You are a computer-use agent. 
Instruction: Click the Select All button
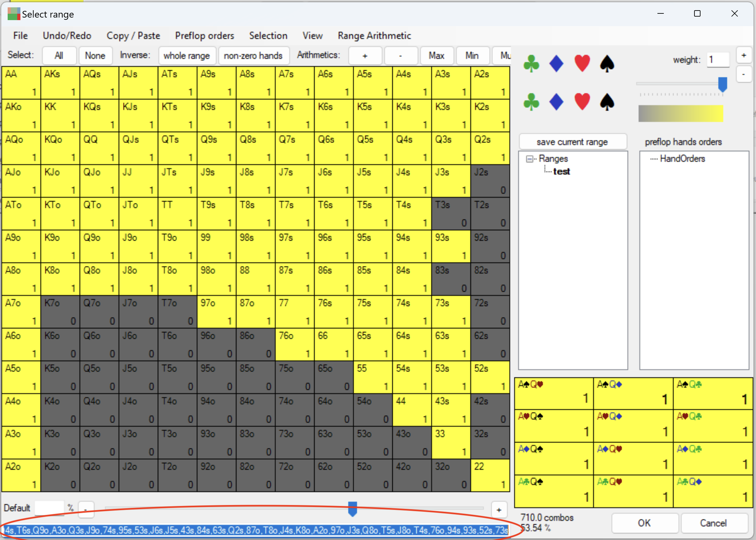click(59, 56)
